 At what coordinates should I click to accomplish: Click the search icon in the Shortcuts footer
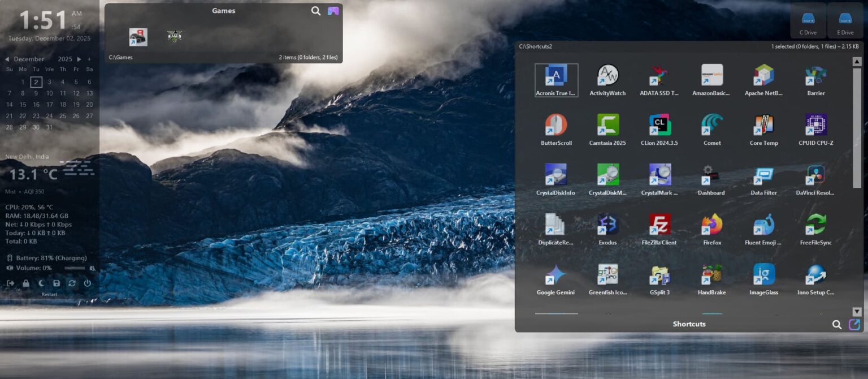point(837,325)
